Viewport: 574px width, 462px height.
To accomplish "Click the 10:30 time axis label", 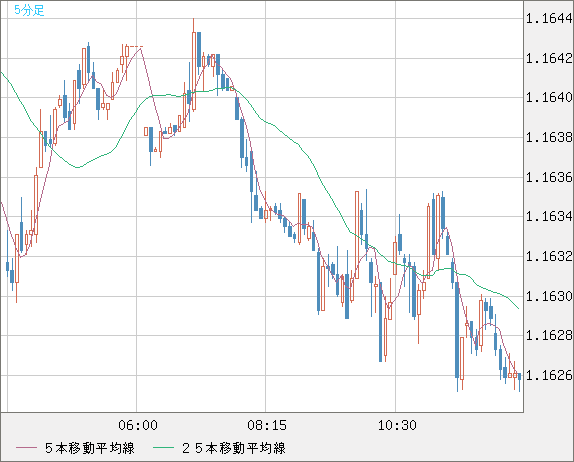I will 397,425.
